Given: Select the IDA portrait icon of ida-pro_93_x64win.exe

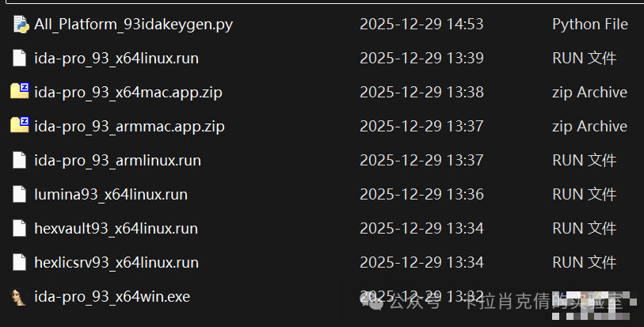Looking at the screenshot, I should (19, 297).
